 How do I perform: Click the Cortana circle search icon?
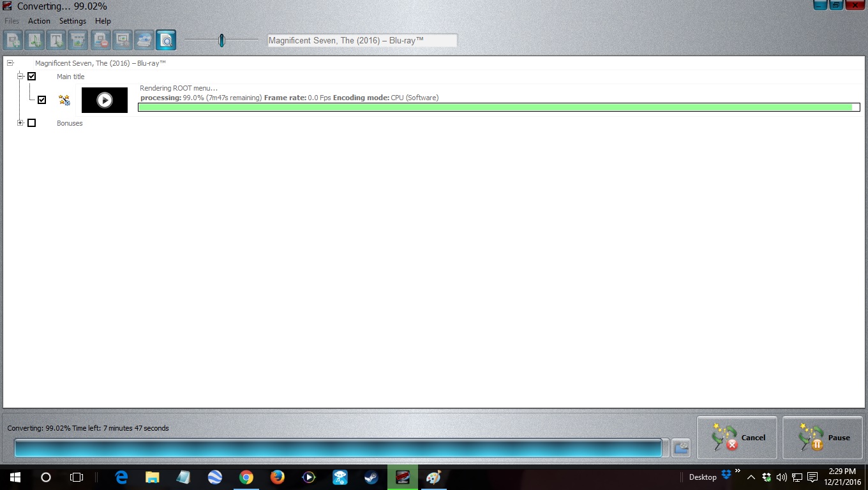point(46,477)
